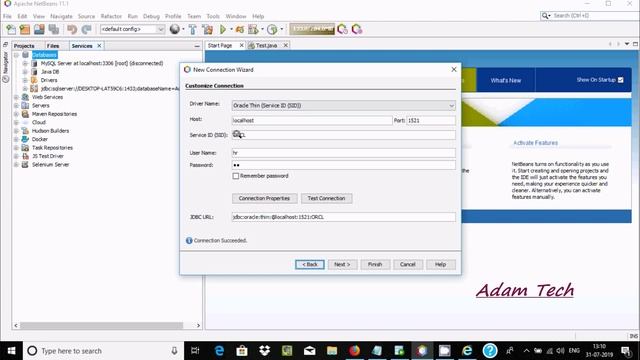This screenshot has width=640, height=360.
Task: Select Maven Repositories in Services tree
Action: point(54,114)
